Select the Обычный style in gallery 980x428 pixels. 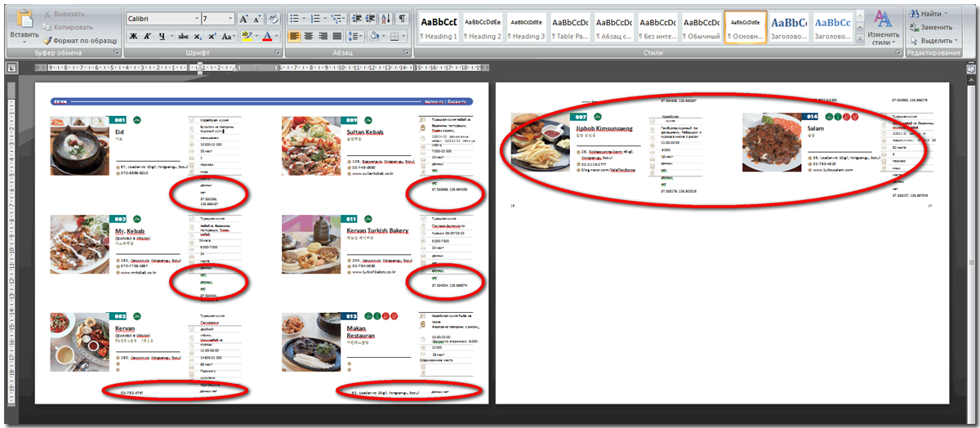(701, 28)
